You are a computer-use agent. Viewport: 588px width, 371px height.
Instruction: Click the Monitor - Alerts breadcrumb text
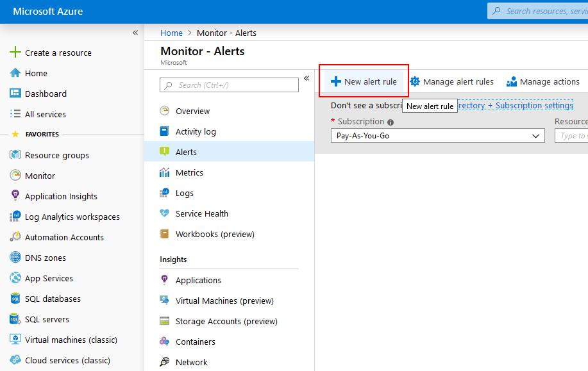click(x=226, y=33)
